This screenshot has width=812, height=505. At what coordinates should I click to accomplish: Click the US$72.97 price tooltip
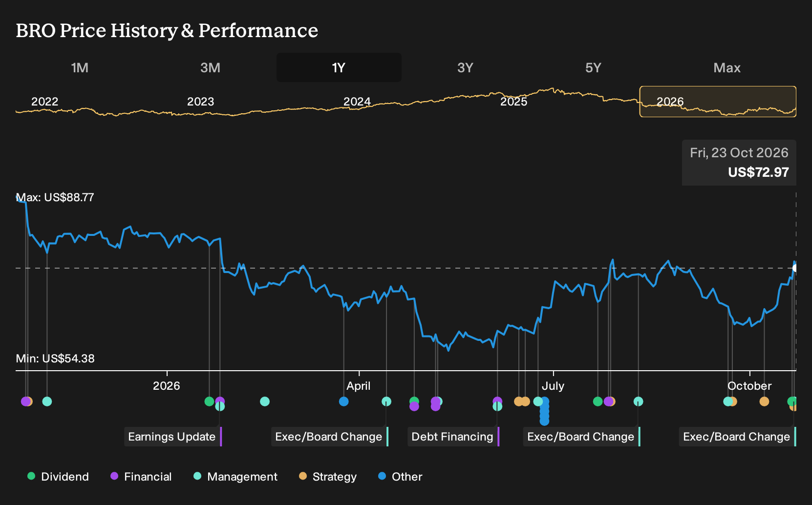739,163
